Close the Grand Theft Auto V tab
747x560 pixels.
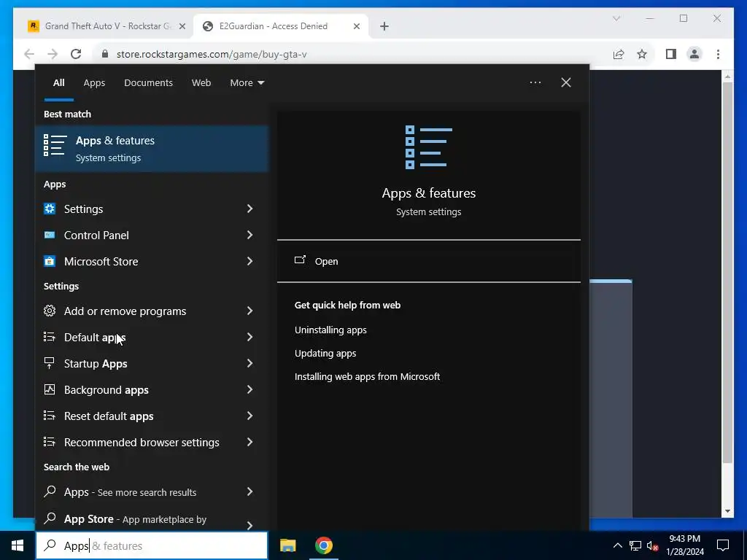[182, 26]
